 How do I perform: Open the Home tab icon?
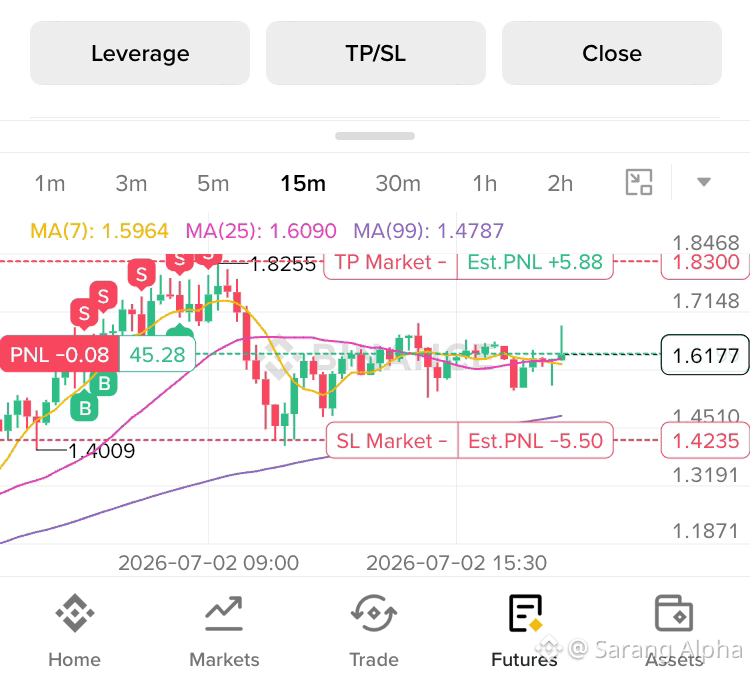tap(75, 613)
